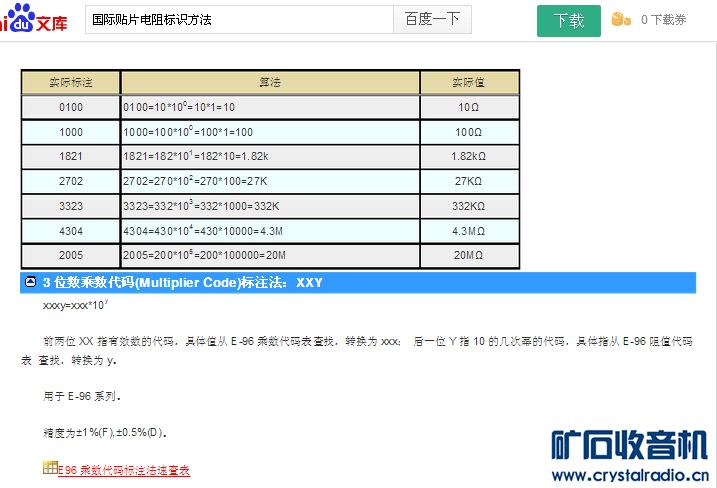Click the 1.82kΩ value cell
717x488 pixels.
469,156
